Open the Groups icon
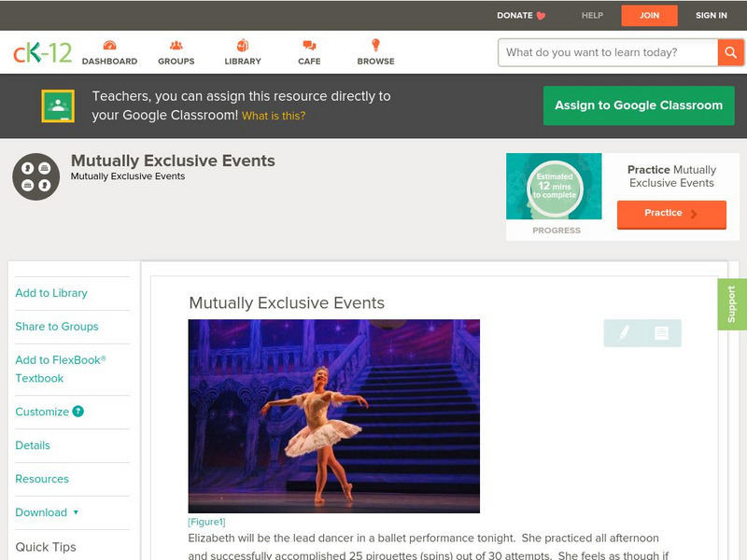The height and width of the screenshot is (560, 747). (176, 46)
